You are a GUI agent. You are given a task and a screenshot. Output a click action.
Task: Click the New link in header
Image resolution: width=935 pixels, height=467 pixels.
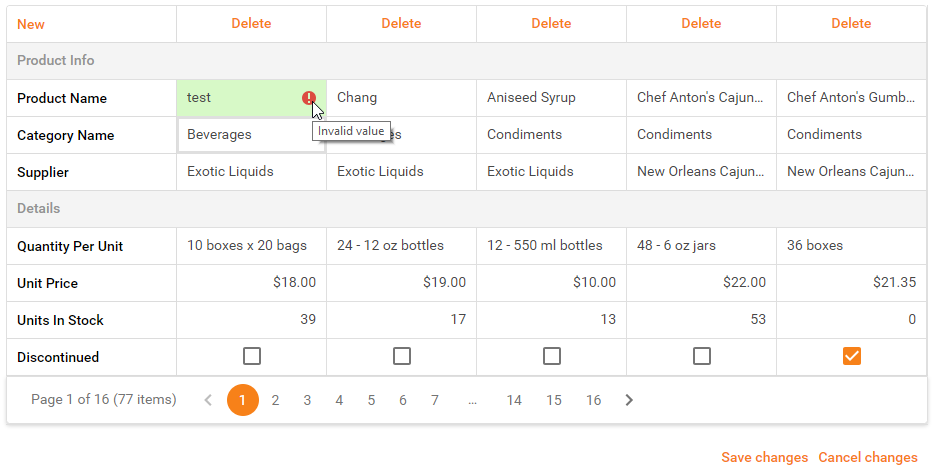click(x=31, y=24)
